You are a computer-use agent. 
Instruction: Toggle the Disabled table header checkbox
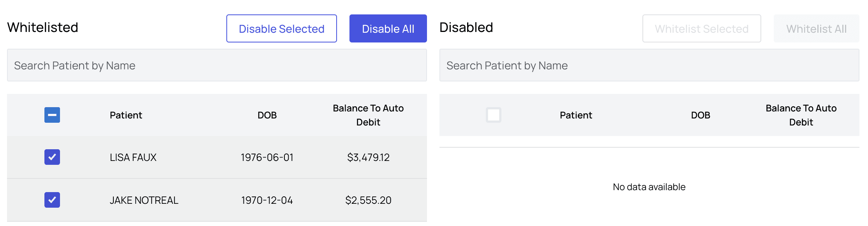(493, 115)
